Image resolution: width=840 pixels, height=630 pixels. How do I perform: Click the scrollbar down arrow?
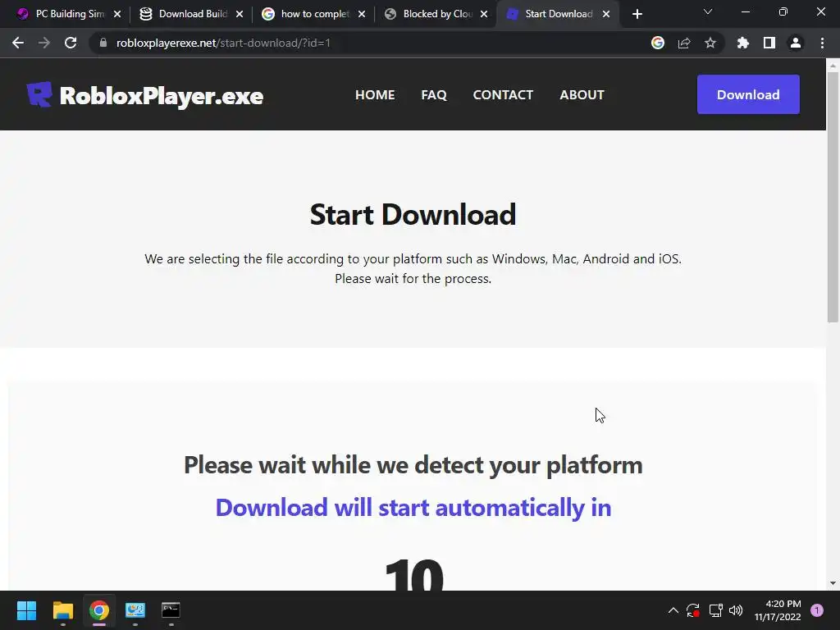coord(833,583)
